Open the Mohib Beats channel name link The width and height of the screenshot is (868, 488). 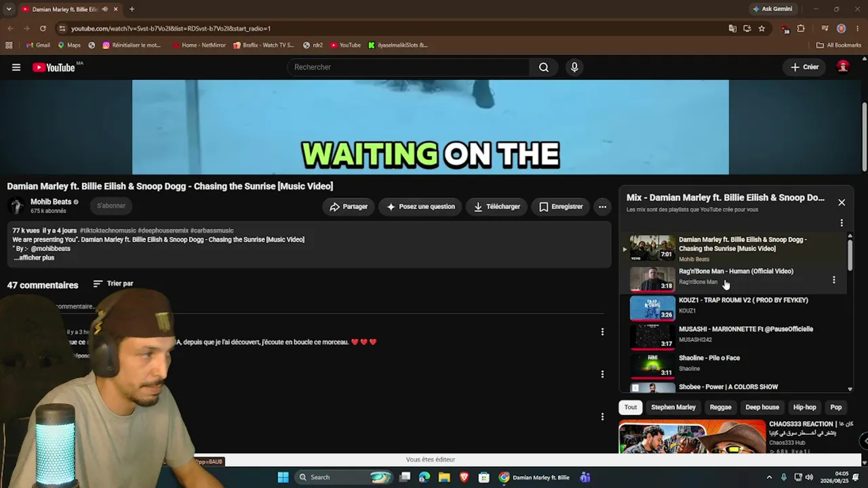[51, 202]
